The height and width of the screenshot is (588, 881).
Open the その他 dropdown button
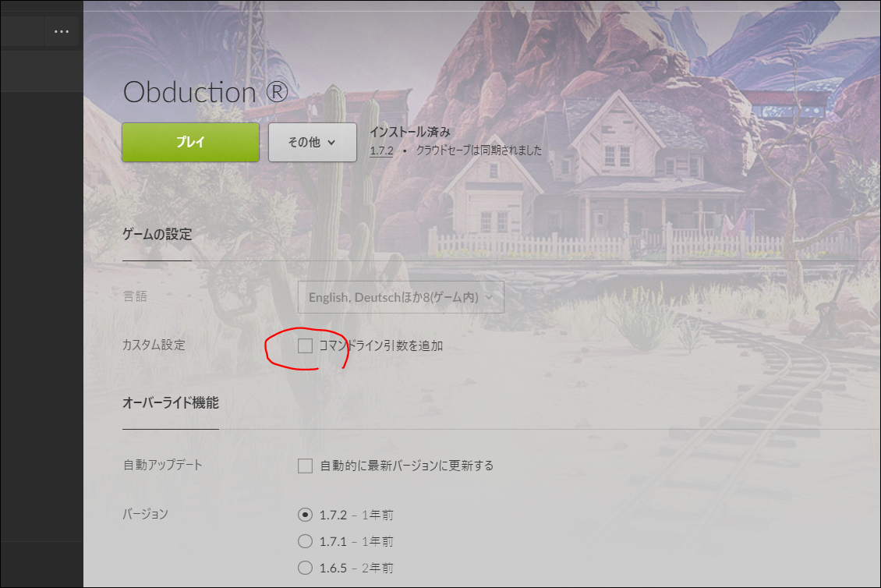[x=313, y=142]
